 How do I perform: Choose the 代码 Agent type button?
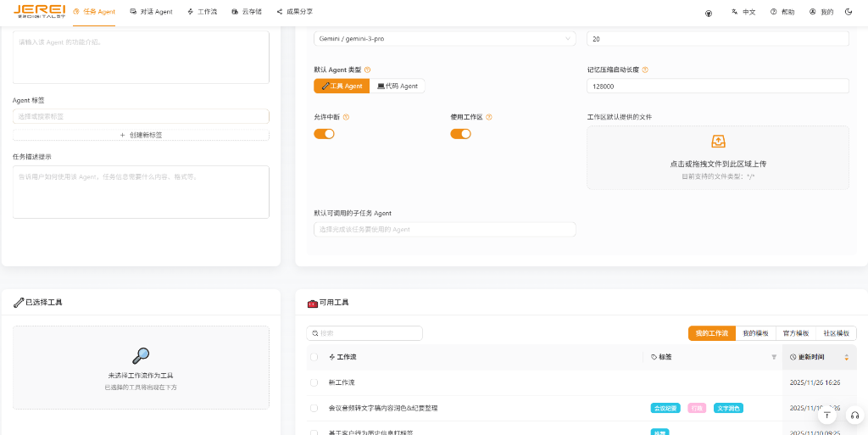(398, 86)
